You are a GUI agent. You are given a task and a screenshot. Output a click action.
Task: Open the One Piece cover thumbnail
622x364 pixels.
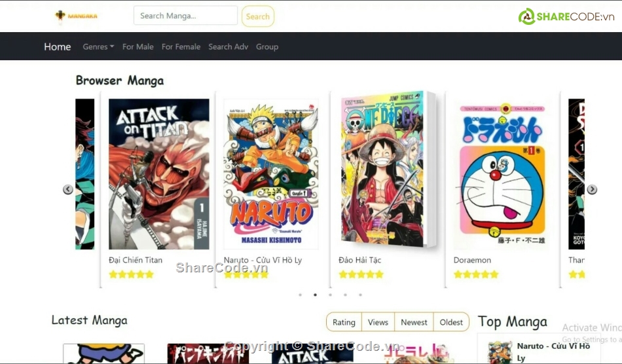point(388,169)
